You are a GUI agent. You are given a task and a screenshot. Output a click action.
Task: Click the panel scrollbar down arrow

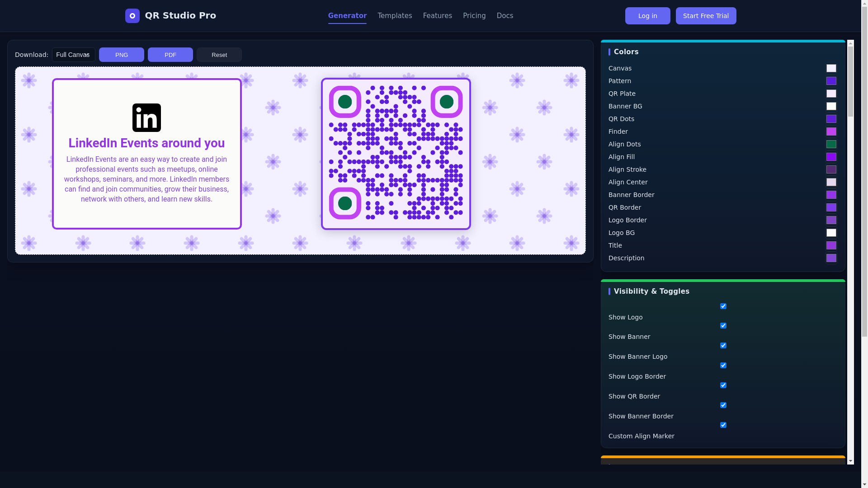click(x=850, y=461)
